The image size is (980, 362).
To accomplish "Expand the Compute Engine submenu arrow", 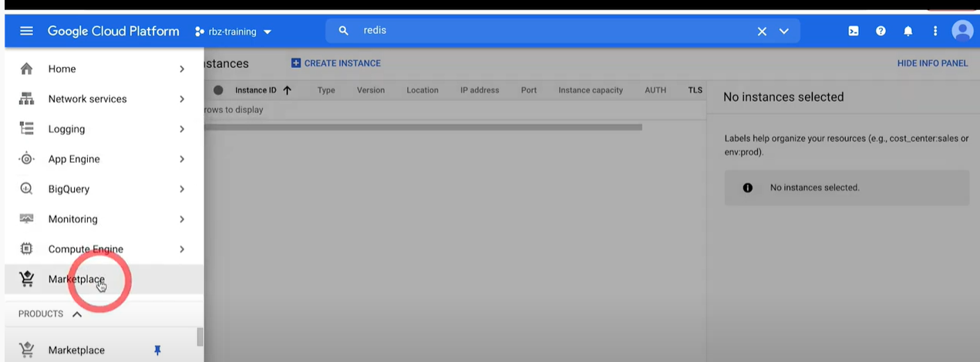I will (x=182, y=249).
